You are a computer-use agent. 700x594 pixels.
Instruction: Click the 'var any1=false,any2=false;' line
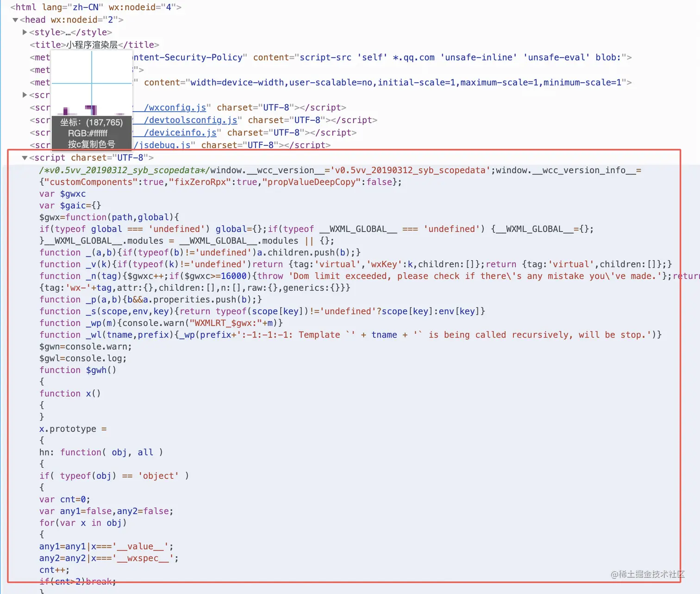pyautogui.click(x=106, y=511)
